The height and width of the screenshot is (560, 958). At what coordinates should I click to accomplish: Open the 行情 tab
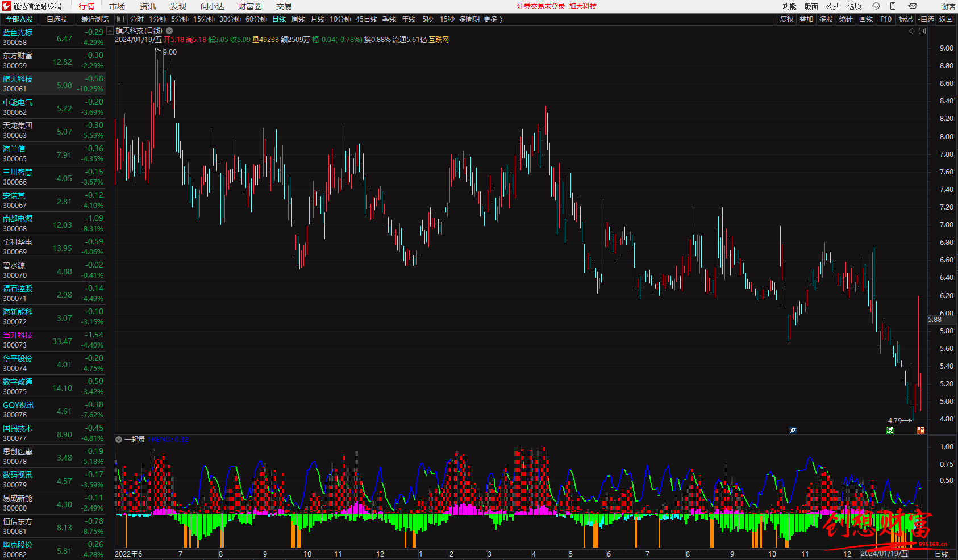coord(86,6)
